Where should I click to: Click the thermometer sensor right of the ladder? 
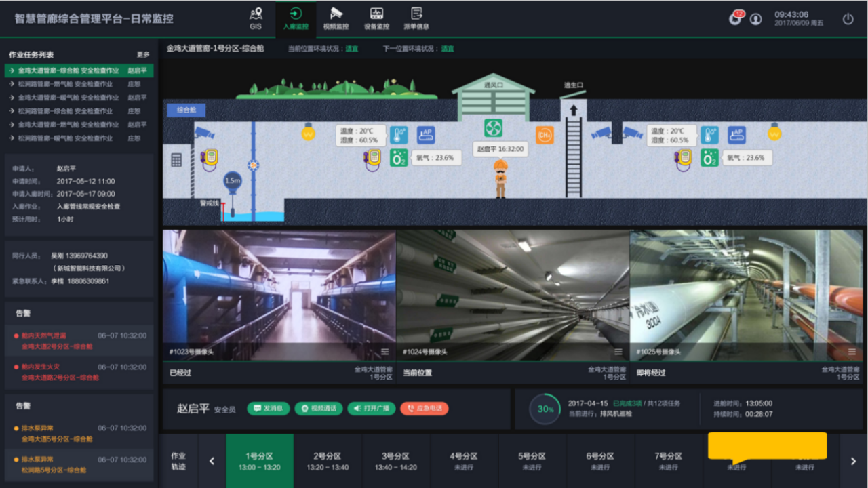[x=710, y=135]
